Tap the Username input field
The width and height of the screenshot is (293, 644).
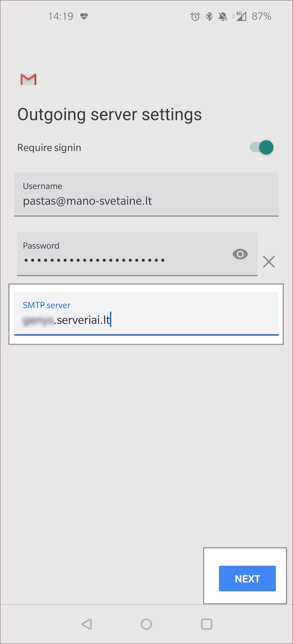tap(146, 195)
